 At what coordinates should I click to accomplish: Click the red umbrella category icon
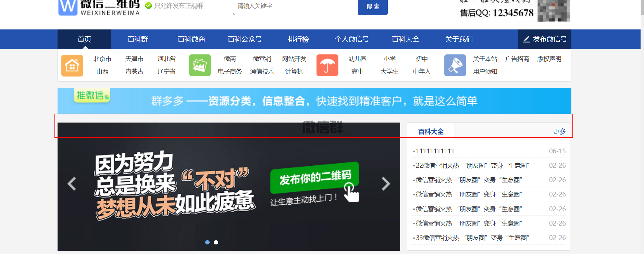[x=327, y=65]
